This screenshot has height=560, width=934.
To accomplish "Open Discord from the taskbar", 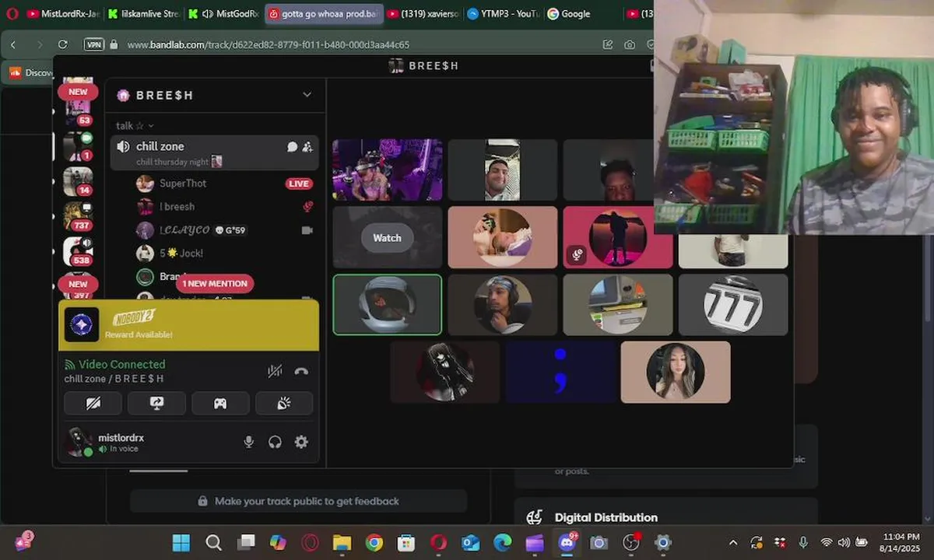I will (x=567, y=542).
